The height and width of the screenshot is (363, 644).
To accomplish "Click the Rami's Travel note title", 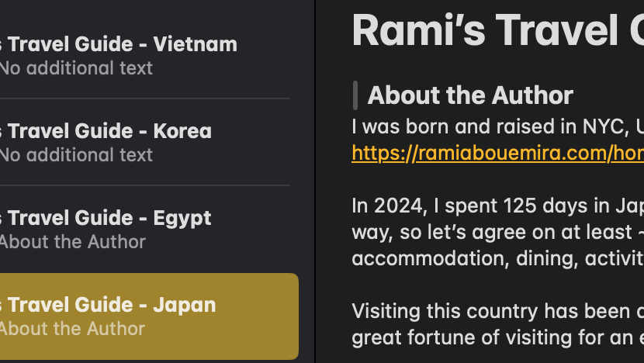I will tap(497, 31).
